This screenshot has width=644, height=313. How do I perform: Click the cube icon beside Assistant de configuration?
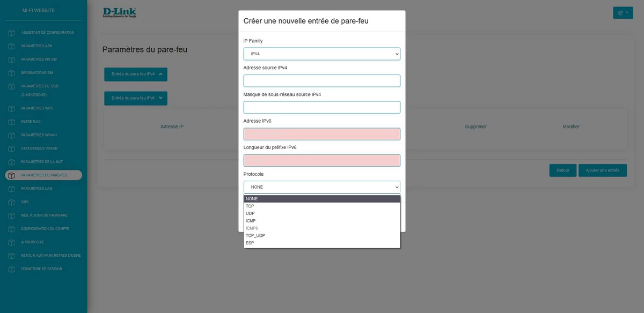(11, 33)
